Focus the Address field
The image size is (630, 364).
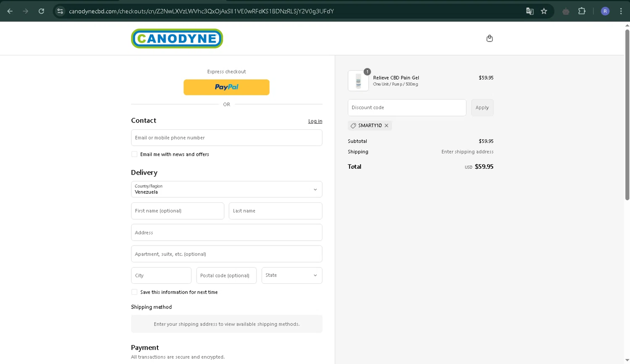pyautogui.click(x=227, y=233)
